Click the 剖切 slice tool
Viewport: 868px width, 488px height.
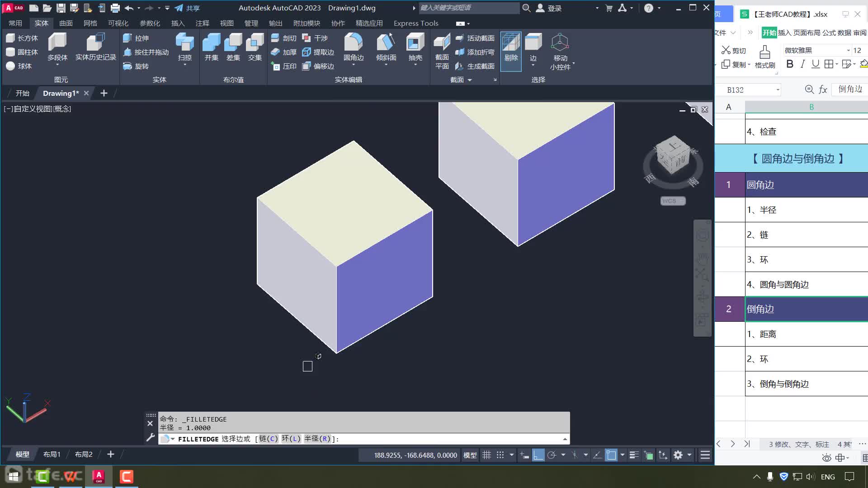[x=283, y=38]
